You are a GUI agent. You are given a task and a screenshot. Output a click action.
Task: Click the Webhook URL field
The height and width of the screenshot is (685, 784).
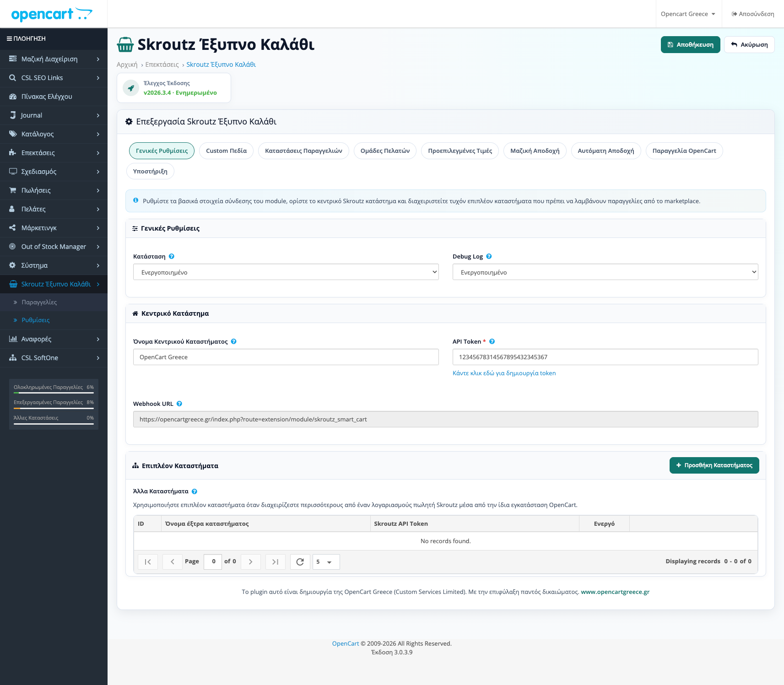tap(446, 420)
